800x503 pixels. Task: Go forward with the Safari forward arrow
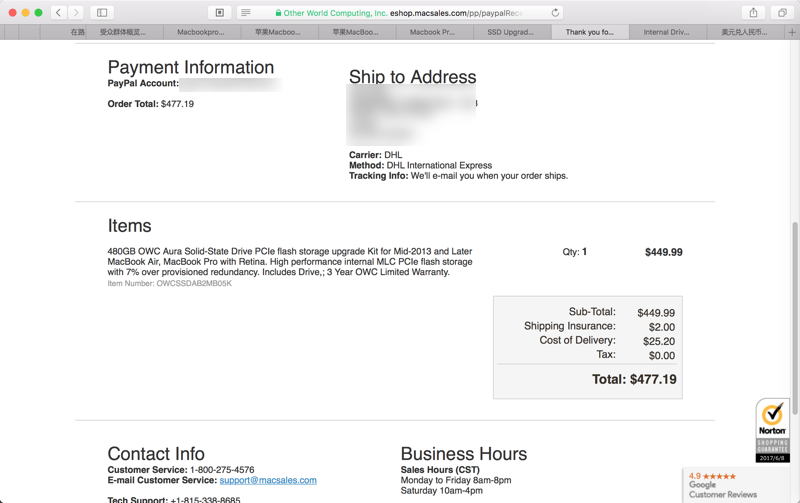76,13
